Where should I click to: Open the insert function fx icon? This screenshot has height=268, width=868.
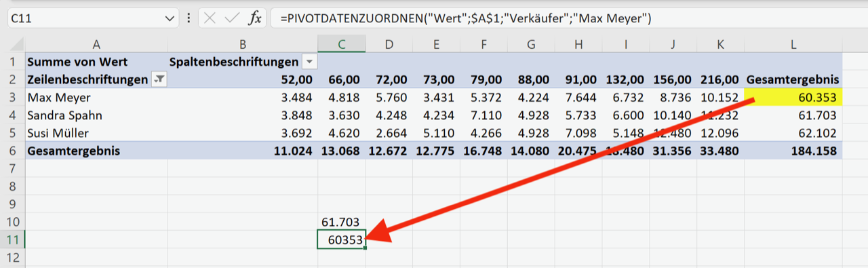[254, 18]
